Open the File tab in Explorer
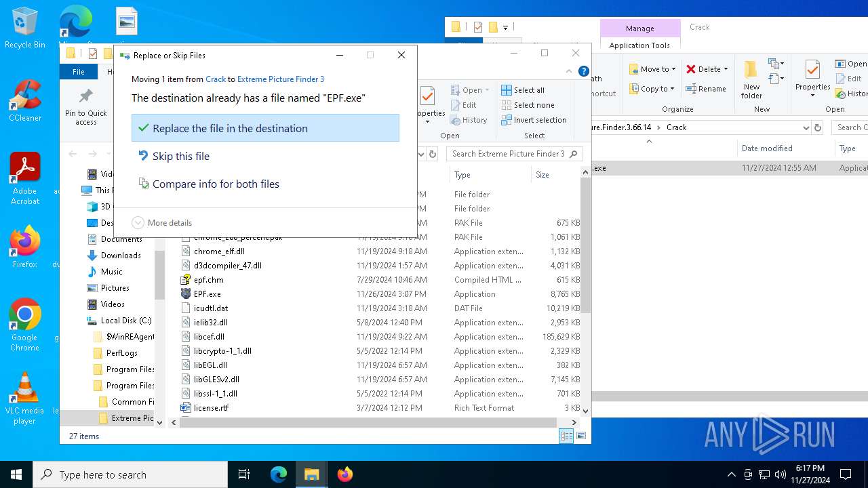This screenshot has width=868, height=488. (x=79, y=72)
